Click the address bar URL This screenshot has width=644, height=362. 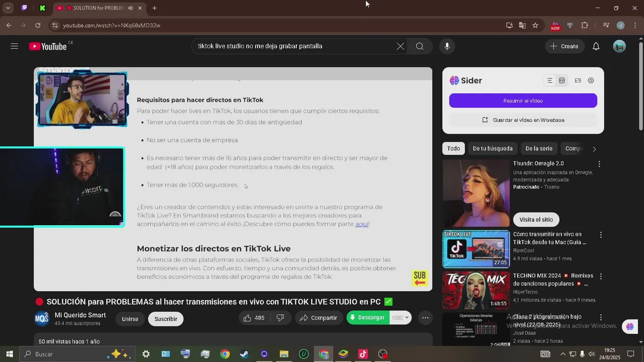coord(112,25)
